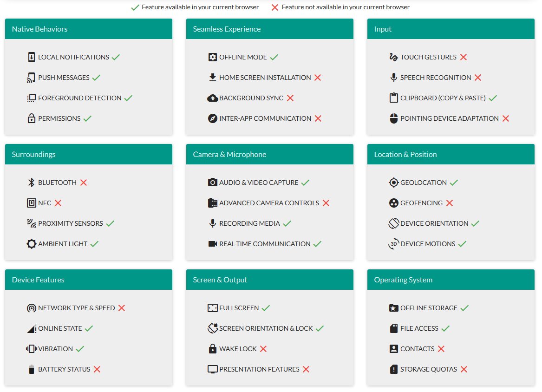Click the Storage Quotas warning icon
The height and width of the screenshot is (392, 542).
pyautogui.click(x=394, y=369)
